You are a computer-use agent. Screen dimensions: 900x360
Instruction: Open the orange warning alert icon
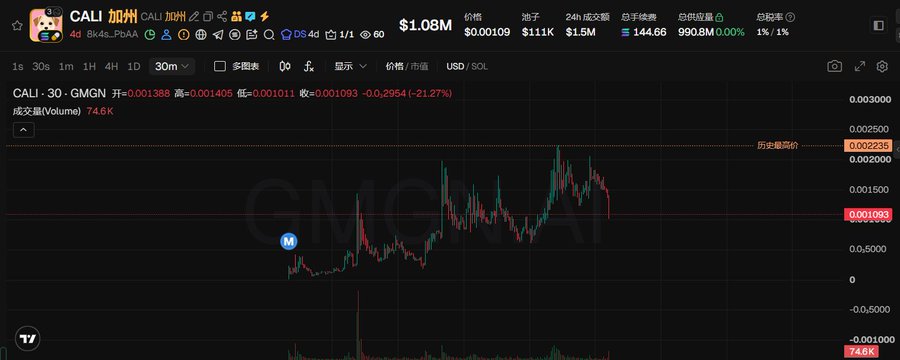click(x=184, y=34)
